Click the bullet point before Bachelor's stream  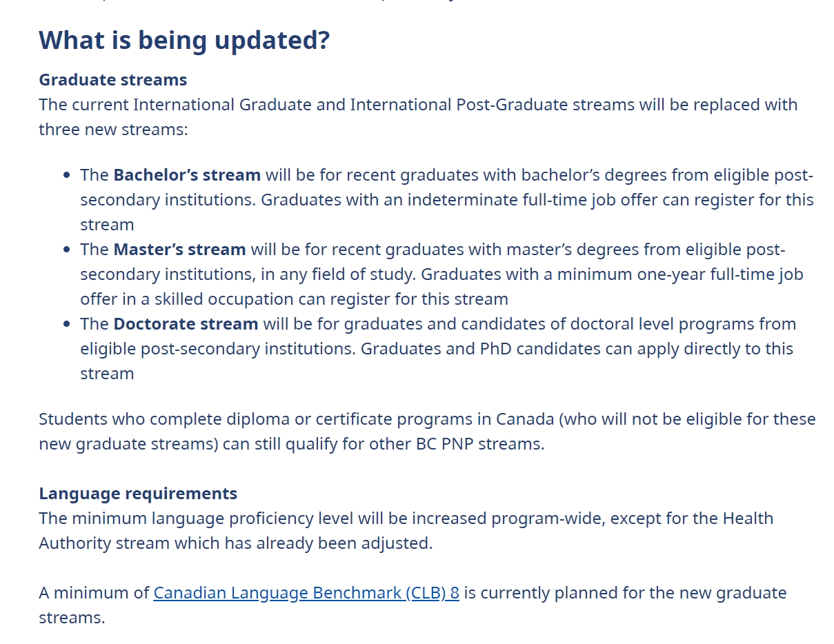coord(66,176)
